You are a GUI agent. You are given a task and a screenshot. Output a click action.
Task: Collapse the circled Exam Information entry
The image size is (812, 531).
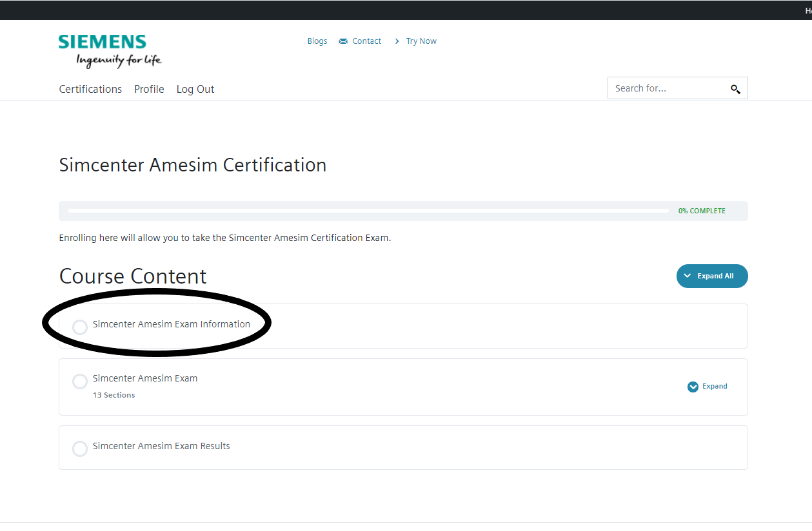click(x=172, y=324)
